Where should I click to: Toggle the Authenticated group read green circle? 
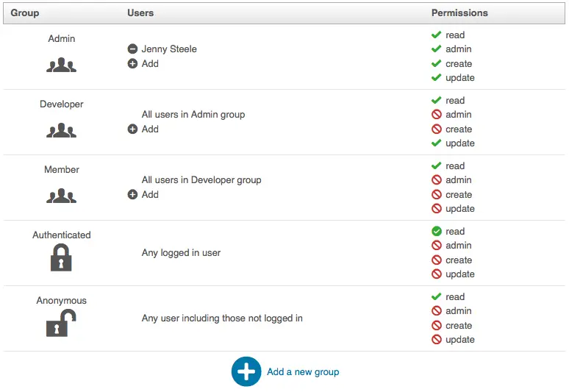(x=437, y=231)
